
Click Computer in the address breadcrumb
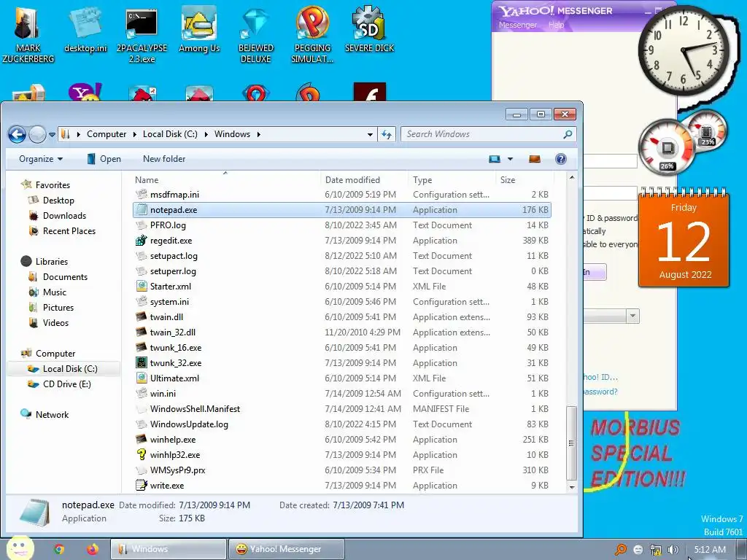click(x=107, y=134)
